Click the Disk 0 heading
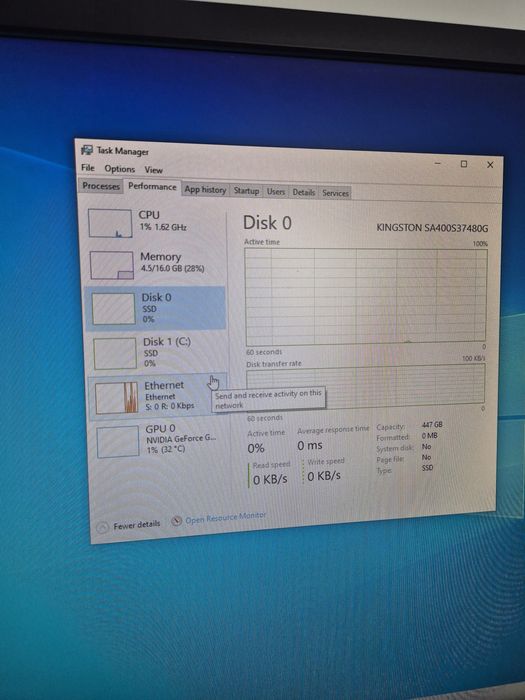525x700 pixels. pos(267,223)
